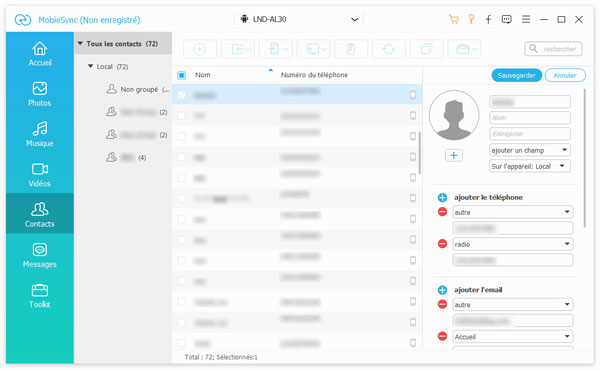Open the import toolbar dropdown arrow
Image resolution: width=600 pixels, height=370 pixels.
coord(248,49)
